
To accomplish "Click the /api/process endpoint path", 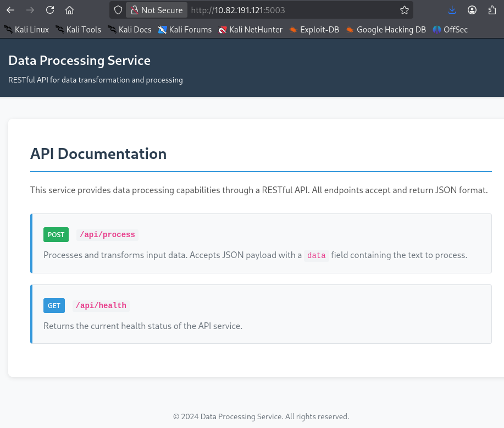I will point(107,234).
